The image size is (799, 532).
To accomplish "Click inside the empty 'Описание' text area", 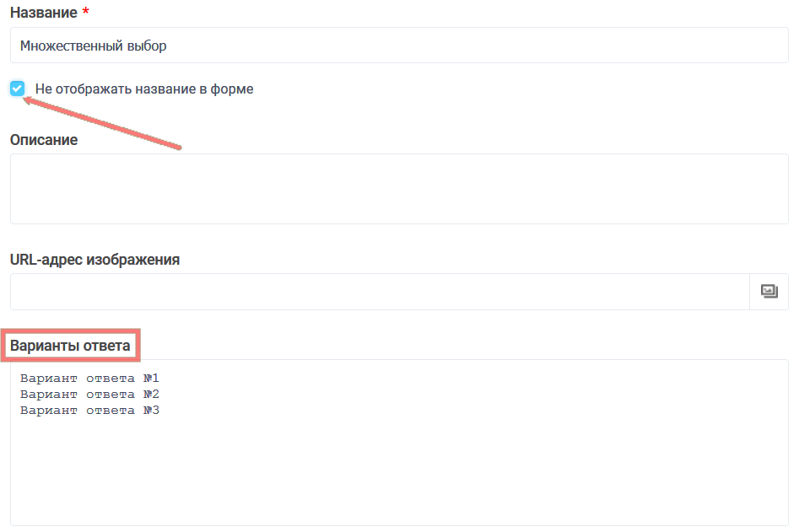I will [x=399, y=189].
